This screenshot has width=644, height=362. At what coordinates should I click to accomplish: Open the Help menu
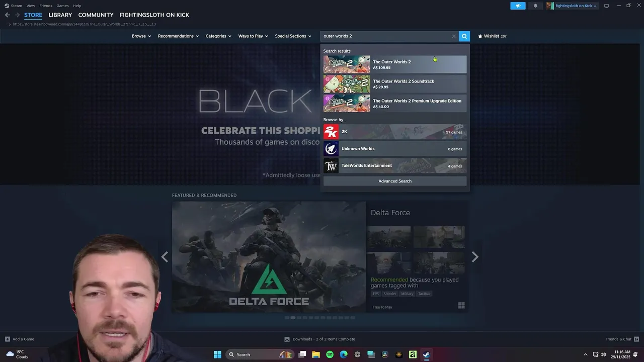pyautogui.click(x=77, y=6)
